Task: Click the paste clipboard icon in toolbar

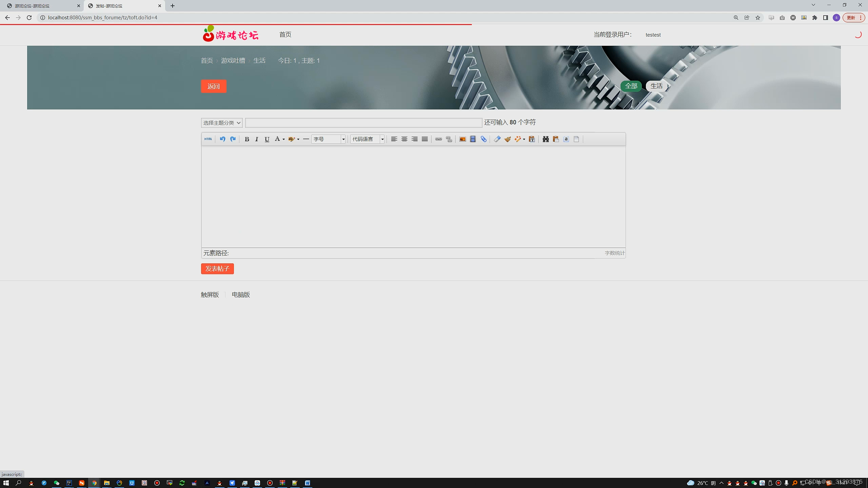Action: pos(556,139)
